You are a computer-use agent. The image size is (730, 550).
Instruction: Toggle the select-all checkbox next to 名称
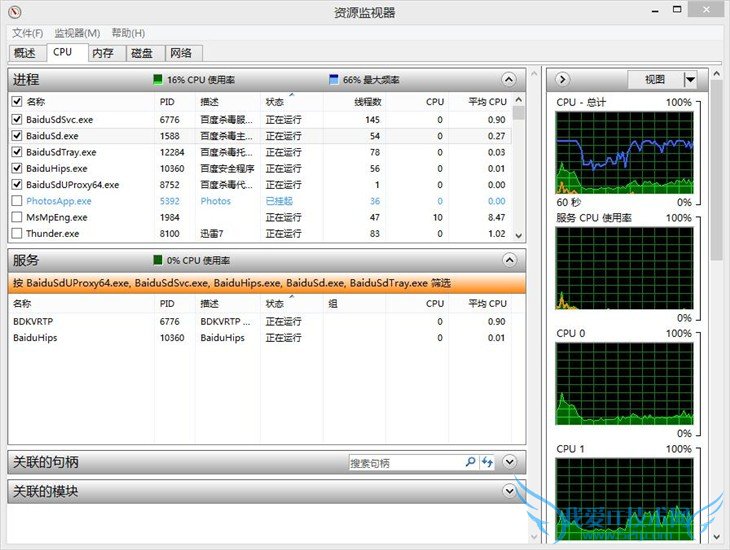click(17, 101)
